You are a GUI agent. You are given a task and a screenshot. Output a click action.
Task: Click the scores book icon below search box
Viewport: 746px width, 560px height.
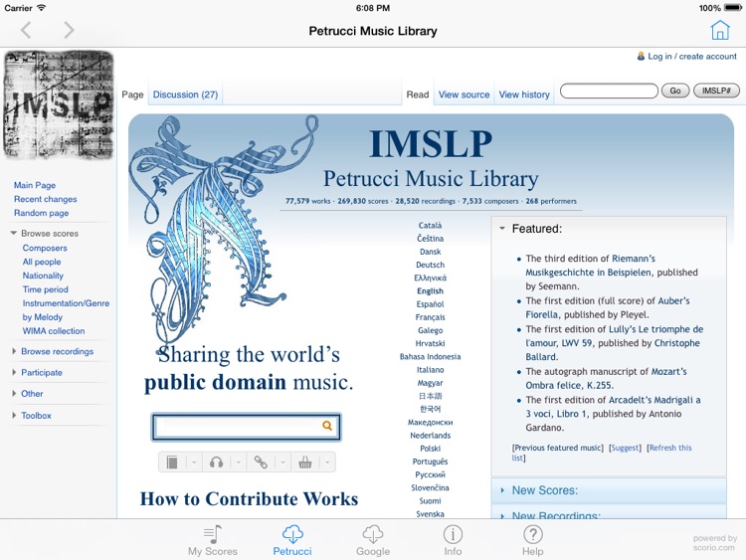coord(172,462)
